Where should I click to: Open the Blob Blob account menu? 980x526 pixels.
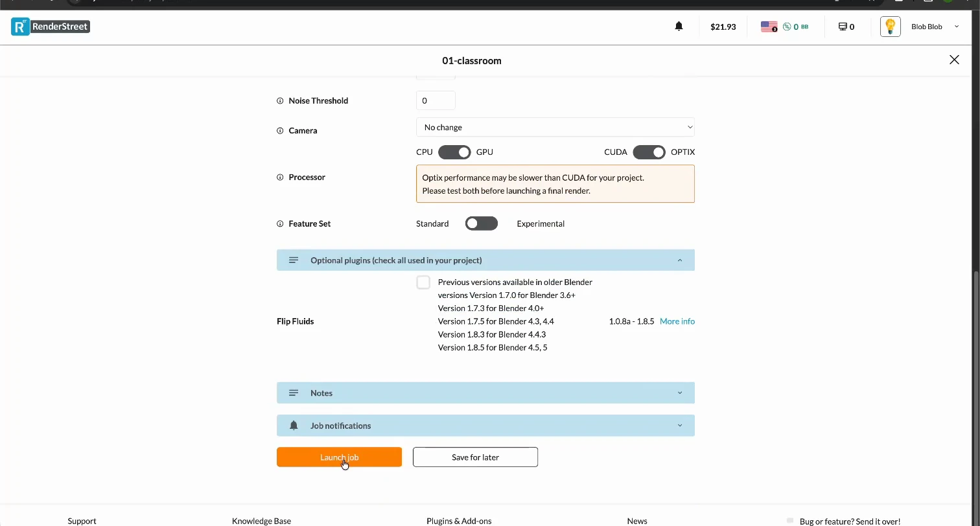pyautogui.click(x=935, y=27)
